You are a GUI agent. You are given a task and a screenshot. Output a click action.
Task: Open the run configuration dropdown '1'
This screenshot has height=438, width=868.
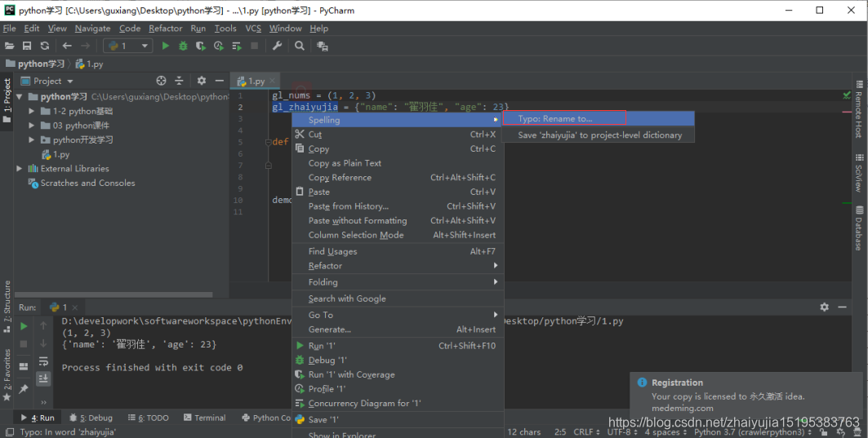tap(128, 46)
